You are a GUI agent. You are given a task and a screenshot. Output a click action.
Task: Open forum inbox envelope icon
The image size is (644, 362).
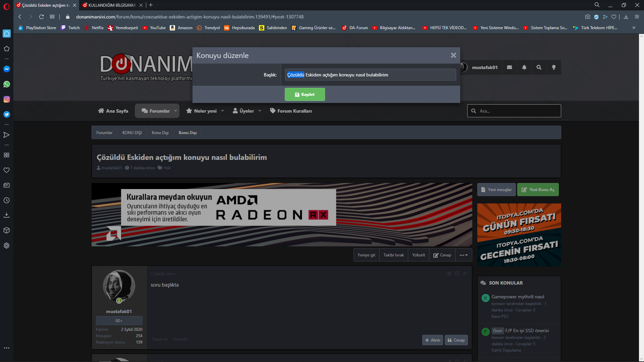point(509,67)
